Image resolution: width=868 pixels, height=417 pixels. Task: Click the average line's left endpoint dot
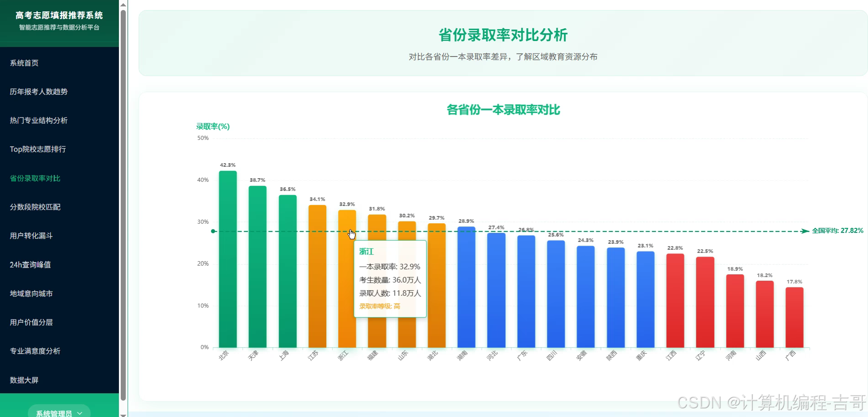[x=213, y=231]
